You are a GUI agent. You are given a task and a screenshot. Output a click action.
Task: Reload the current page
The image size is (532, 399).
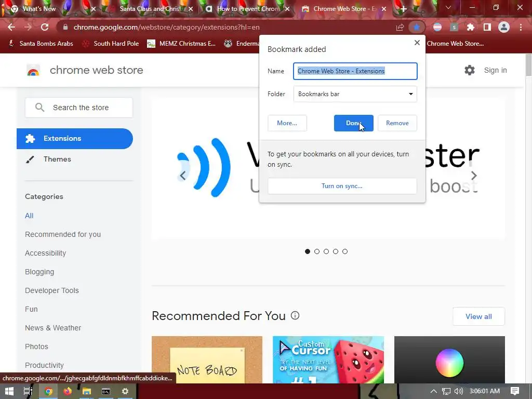[45, 27]
